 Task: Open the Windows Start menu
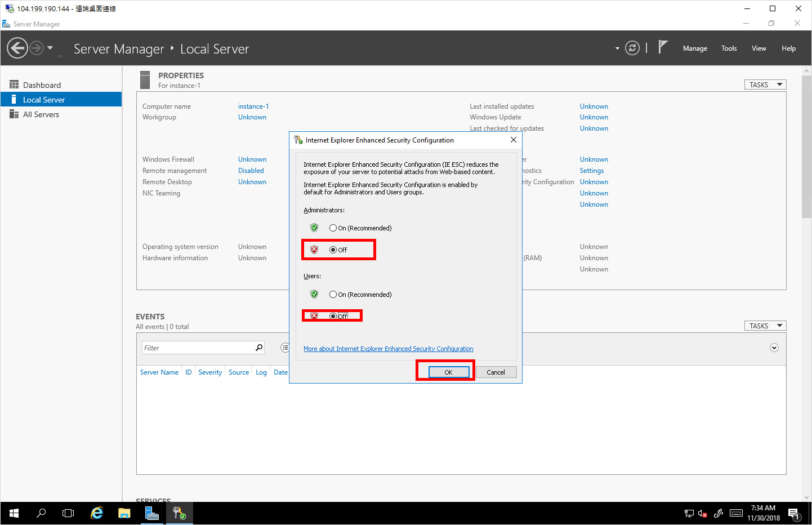click(x=14, y=513)
